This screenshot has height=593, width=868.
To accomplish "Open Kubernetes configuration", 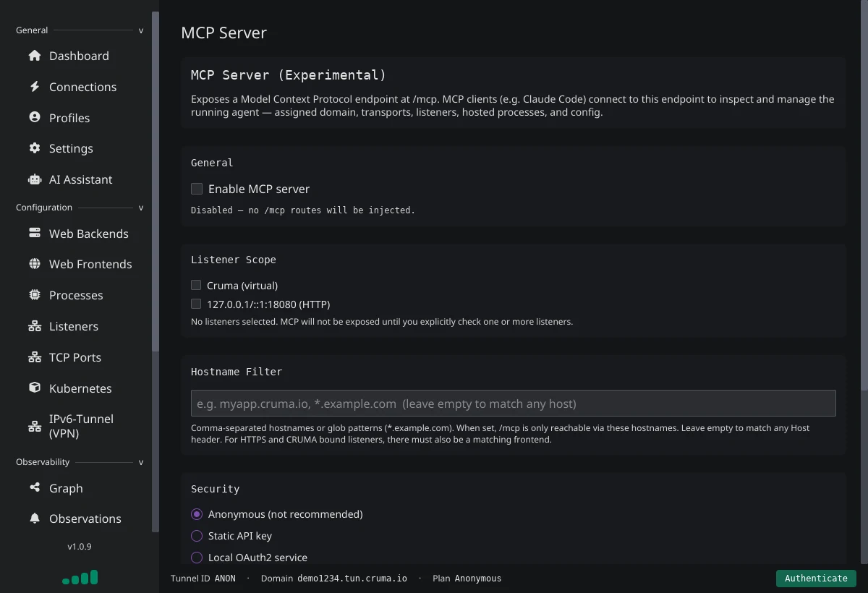I will pyautogui.click(x=80, y=388).
